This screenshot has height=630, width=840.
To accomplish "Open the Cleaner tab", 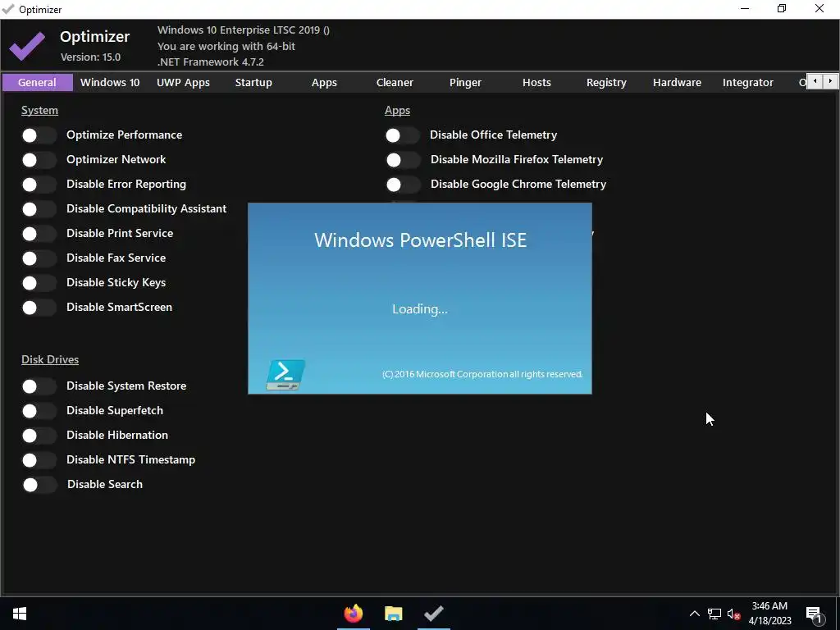I will coord(395,83).
